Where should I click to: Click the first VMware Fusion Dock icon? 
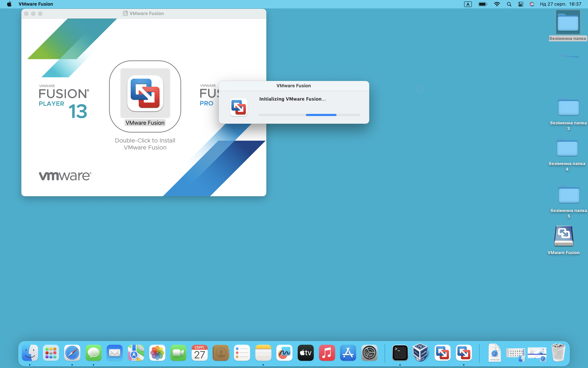click(x=442, y=352)
